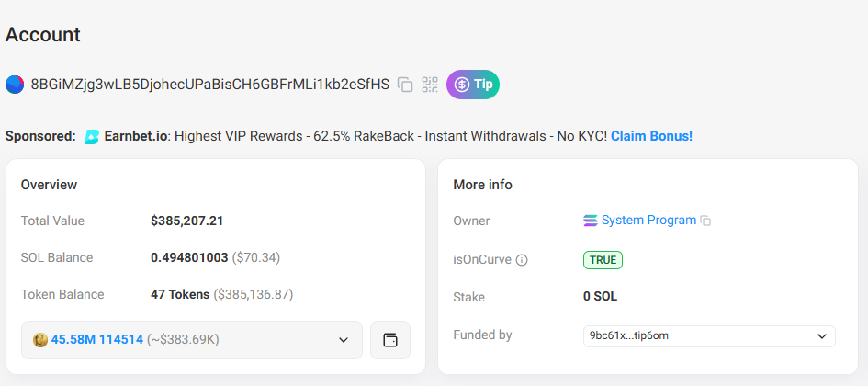The width and height of the screenshot is (868, 386).
Task: Click the isOnCurve info icon
Action: click(522, 260)
